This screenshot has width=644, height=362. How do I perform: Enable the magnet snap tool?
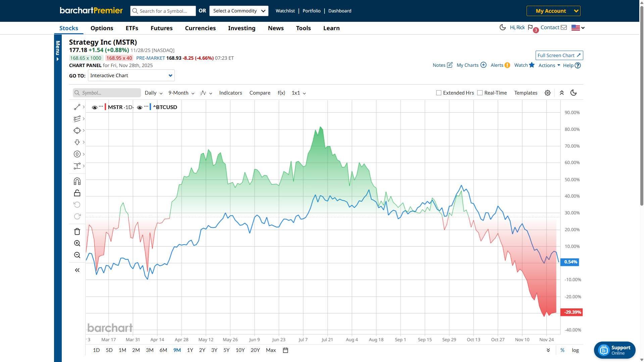(x=77, y=182)
